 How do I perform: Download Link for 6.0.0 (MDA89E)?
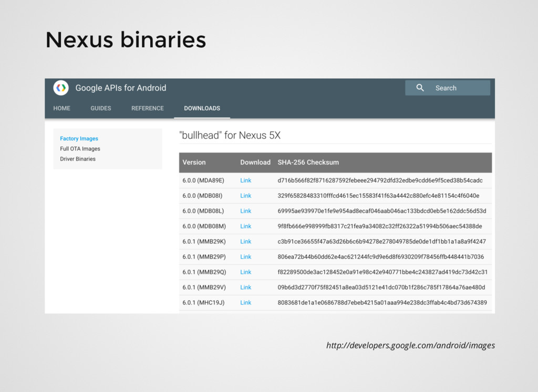coord(246,181)
